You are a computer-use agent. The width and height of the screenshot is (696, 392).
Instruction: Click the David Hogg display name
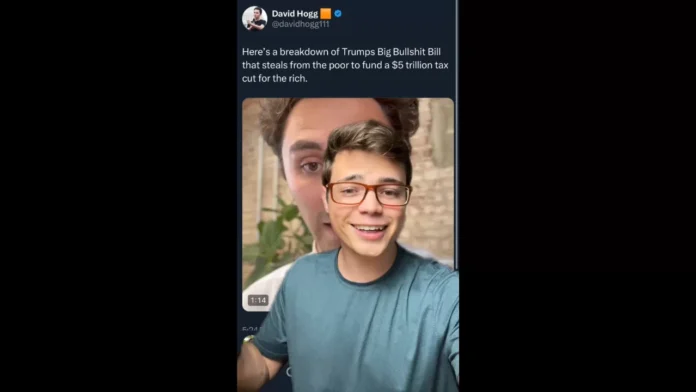click(295, 14)
